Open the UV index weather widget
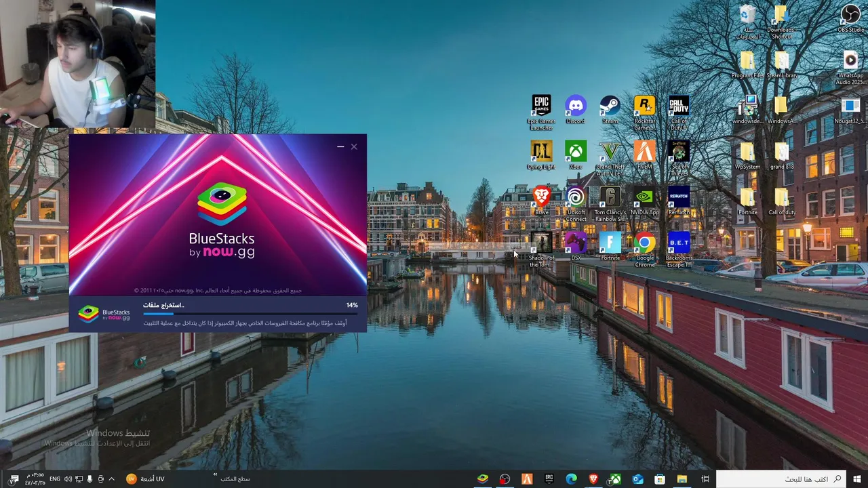Image resolution: width=868 pixels, height=488 pixels. click(x=146, y=479)
